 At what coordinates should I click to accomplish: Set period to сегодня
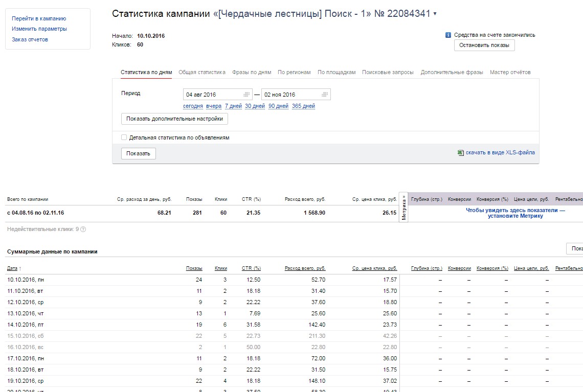193,106
